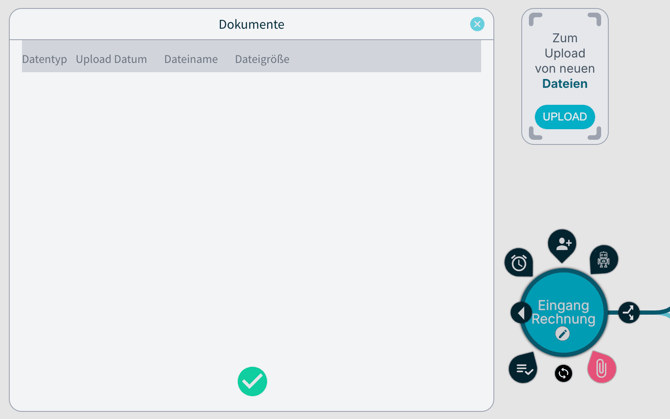This screenshot has width=670, height=419.
Task: Open the pink paperclip attachments icon
Action: 601,368
